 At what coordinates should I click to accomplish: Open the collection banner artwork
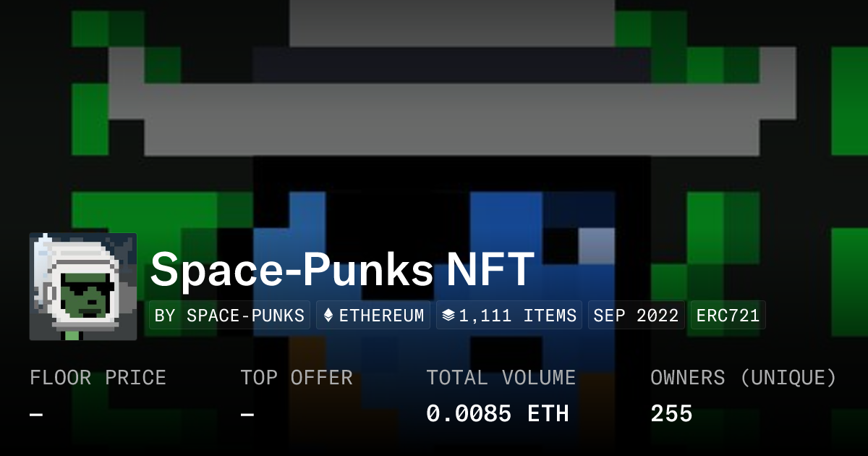coord(434,109)
